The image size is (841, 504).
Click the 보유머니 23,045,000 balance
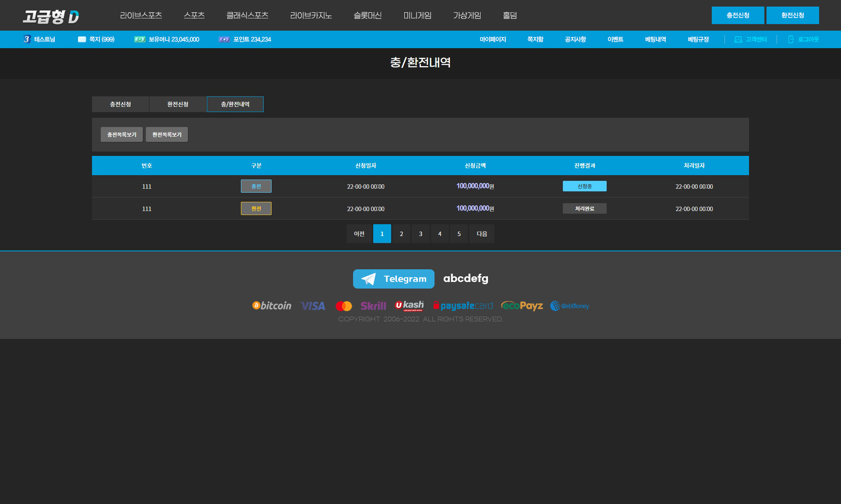coord(174,39)
